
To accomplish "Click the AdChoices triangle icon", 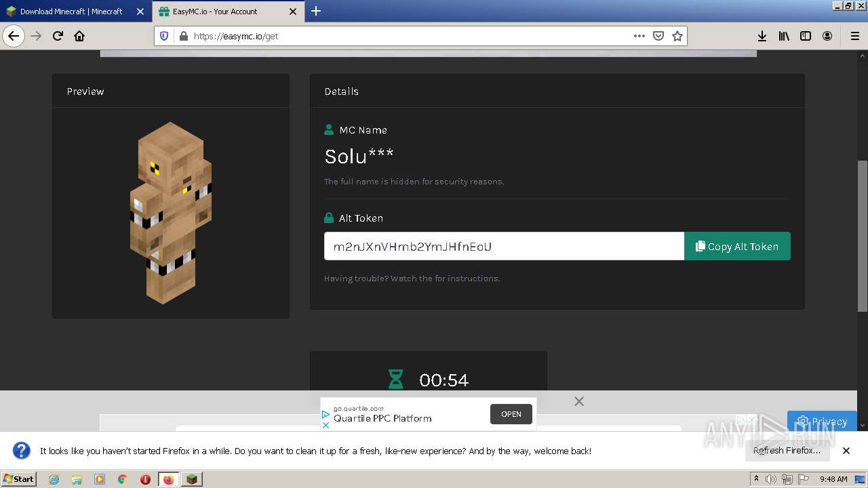I will pos(325,414).
